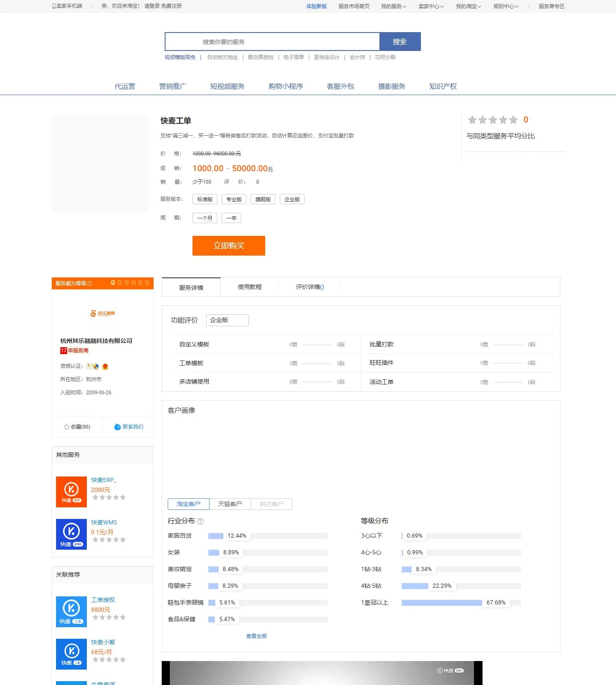616x685 pixels.
Task: Click the 服务能力等级 help question icon
Action: point(89,283)
